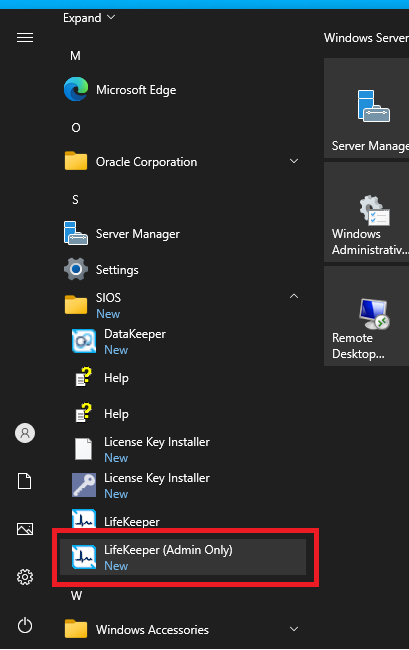Click the SIOS folder icon
Screen dimensions: 409x650
tap(76, 305)
